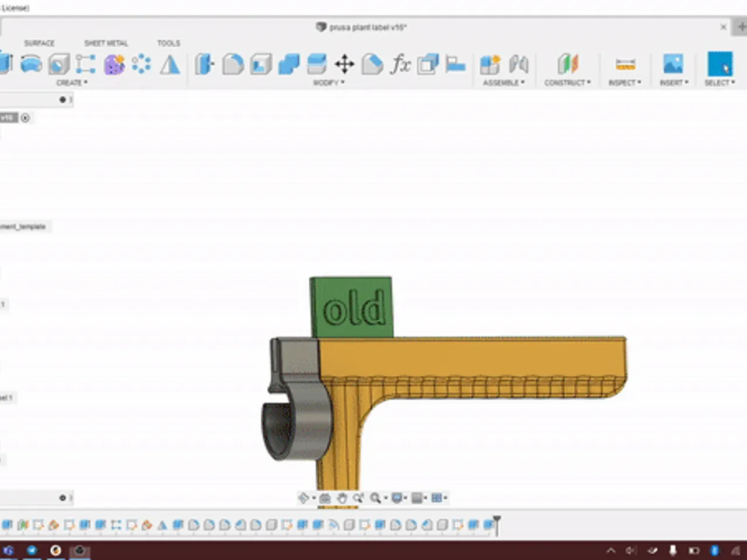Open the CREATE dropdown menu

71,83
